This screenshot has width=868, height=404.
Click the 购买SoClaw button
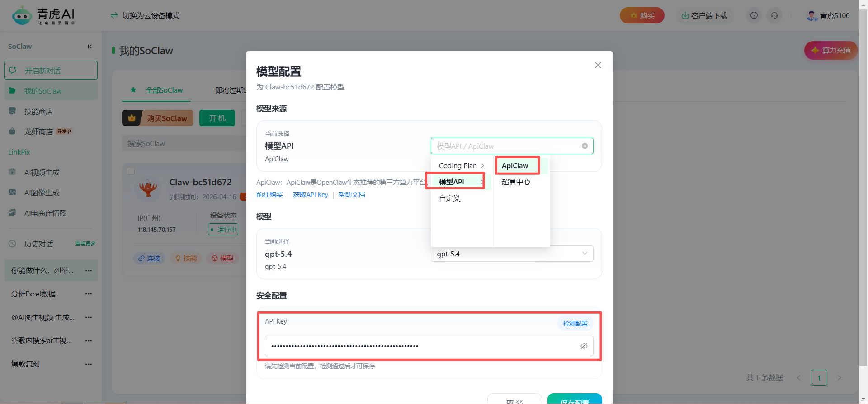(158, 118)
